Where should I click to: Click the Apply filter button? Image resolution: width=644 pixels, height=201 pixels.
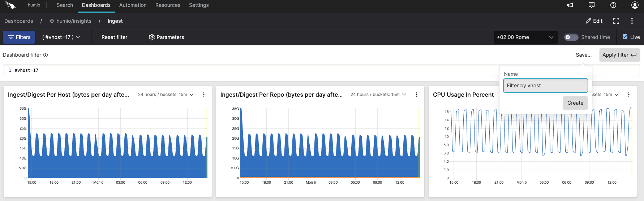click(619, 55)
